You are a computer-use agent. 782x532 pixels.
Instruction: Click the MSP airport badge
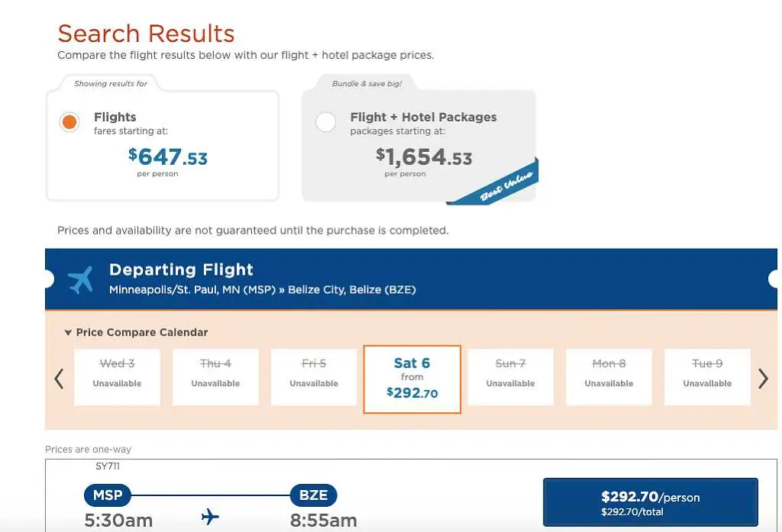[108, 495]
